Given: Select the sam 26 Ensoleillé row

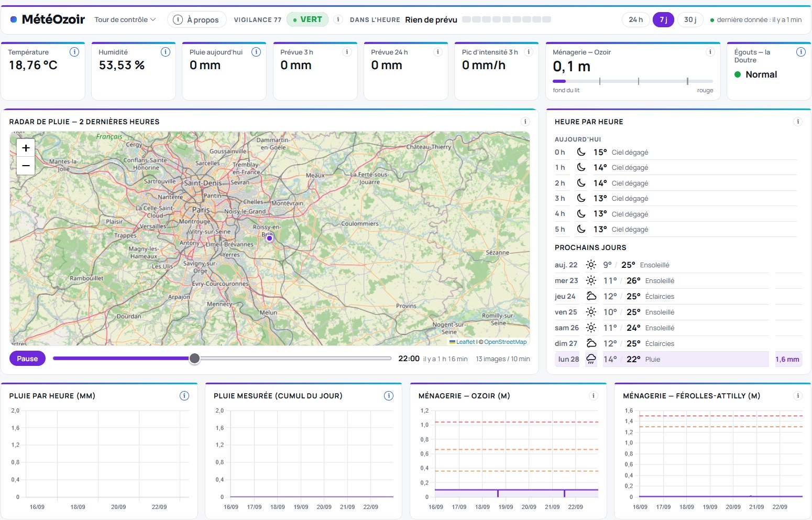Looking at the screenshot, I should click(x=678, y=328).
